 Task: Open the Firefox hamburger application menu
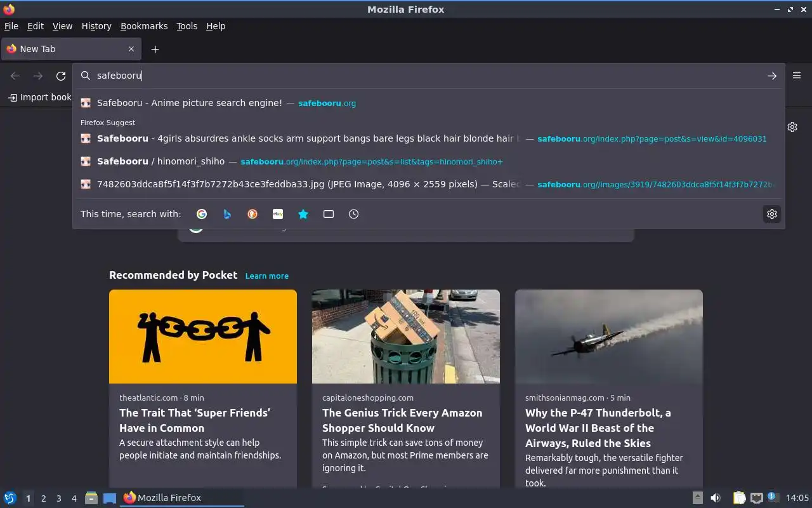point(797,76)
